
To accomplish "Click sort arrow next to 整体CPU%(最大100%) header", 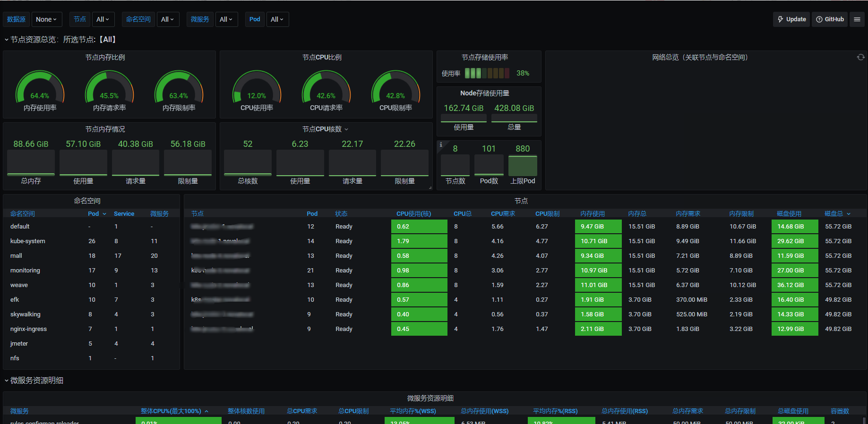I will pyautogui.click(x=206, y=411).
